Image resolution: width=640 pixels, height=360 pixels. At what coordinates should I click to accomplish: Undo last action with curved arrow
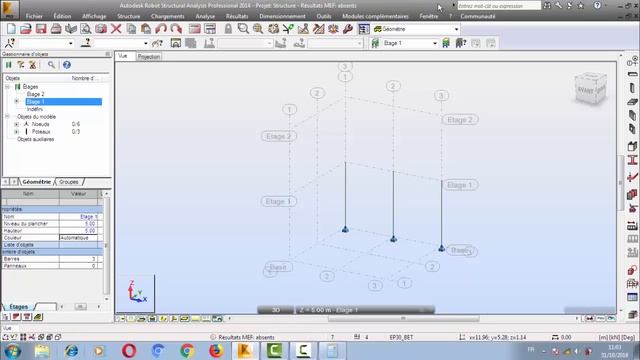click(161, 29)
